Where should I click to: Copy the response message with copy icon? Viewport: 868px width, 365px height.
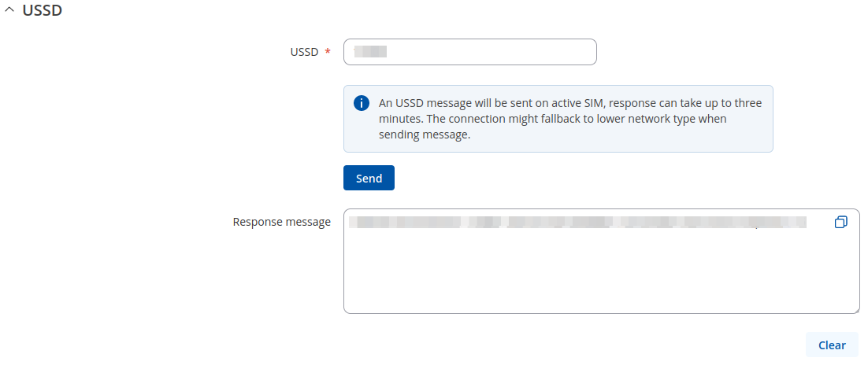840,223
